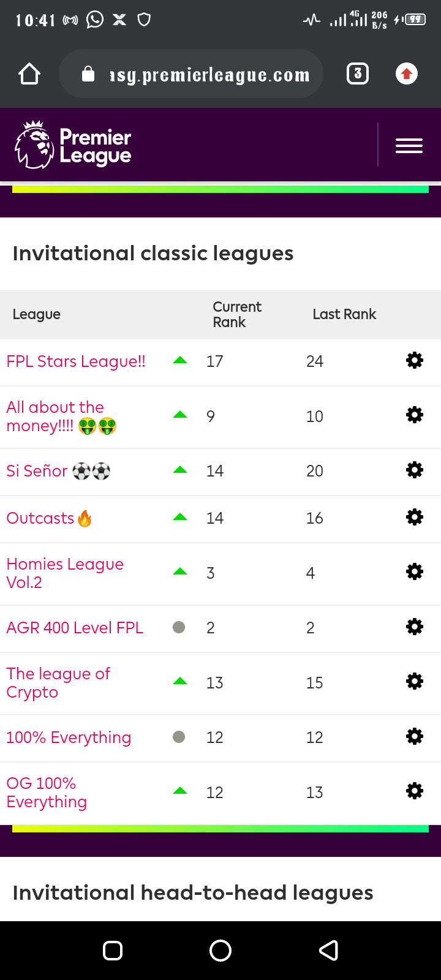Open Homies League Vol.2 standings

(65, 573)
